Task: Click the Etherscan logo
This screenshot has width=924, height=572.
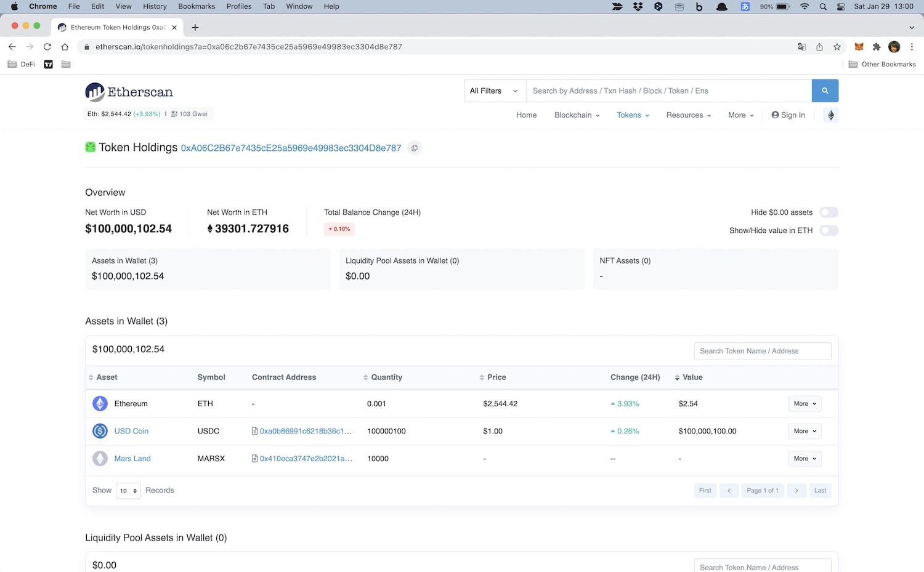Action: (x=129, y=92)
